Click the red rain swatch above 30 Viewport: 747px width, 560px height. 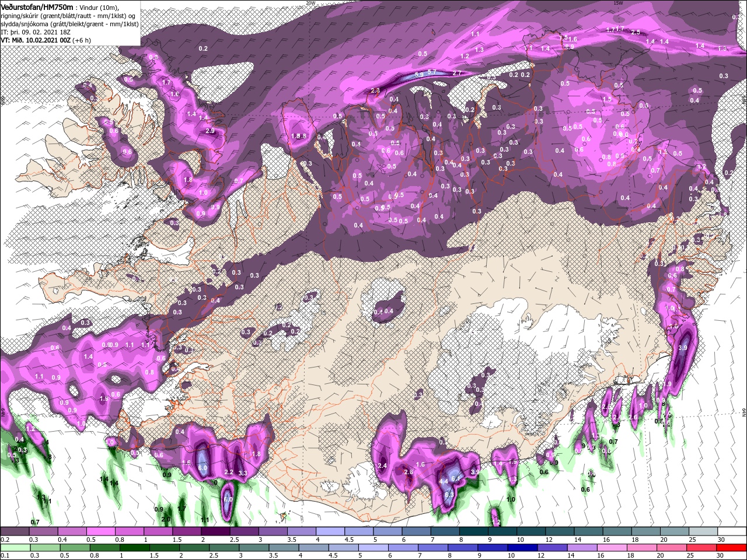[x=731, y=547]
